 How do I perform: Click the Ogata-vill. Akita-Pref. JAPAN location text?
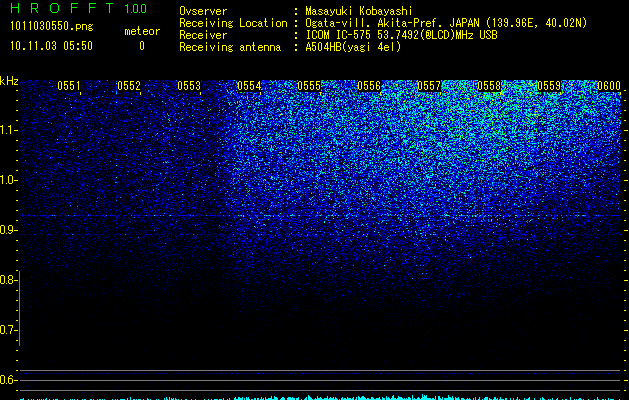pos(446,23)
